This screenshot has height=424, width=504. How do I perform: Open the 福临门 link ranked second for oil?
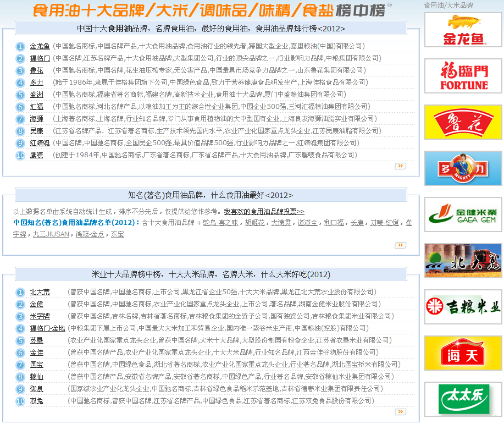[x=40, y=58]
